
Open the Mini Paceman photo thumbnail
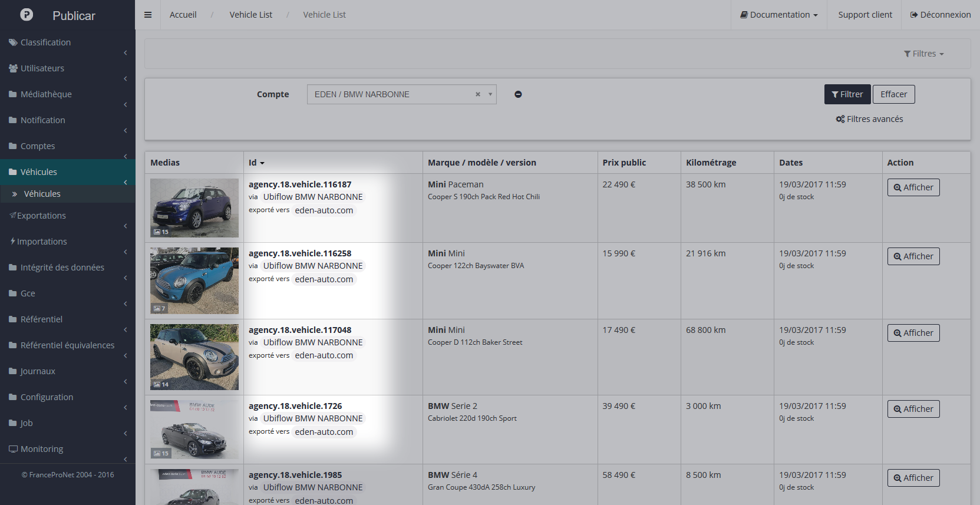[194, 208]
